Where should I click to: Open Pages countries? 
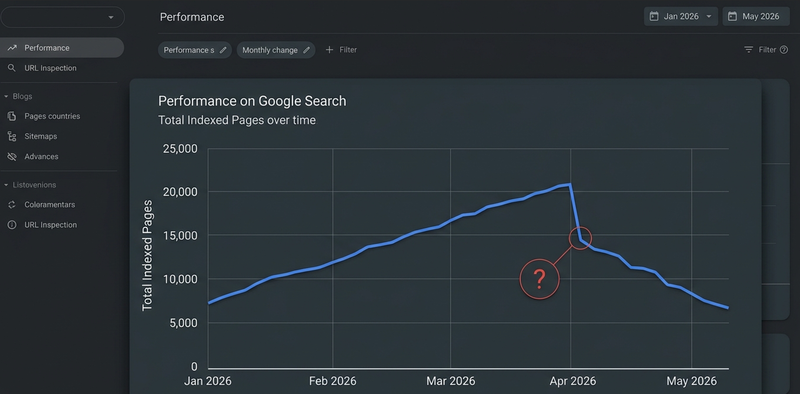52,116
